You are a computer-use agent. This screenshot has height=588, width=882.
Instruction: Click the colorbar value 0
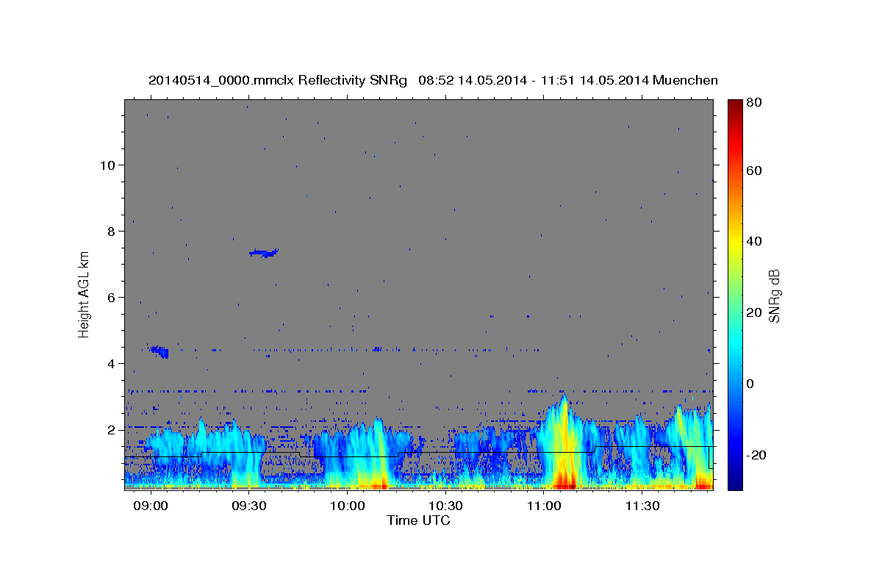click(751, 384)
